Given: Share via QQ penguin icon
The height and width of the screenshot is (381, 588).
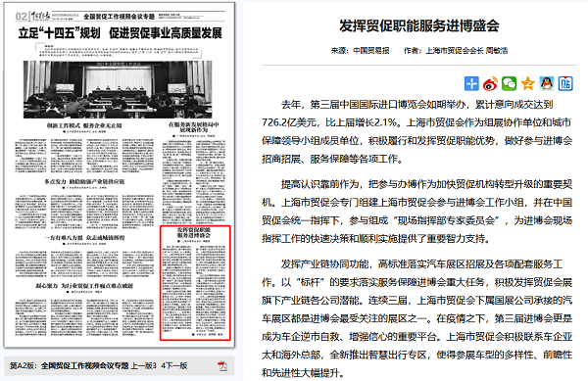Looking at the screenshot, I should pos(547,83).
